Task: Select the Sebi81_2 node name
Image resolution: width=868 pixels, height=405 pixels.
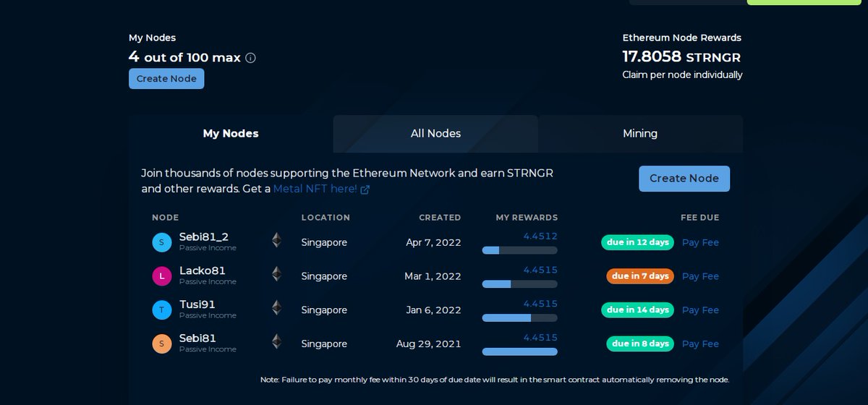Action: point(204,236)
